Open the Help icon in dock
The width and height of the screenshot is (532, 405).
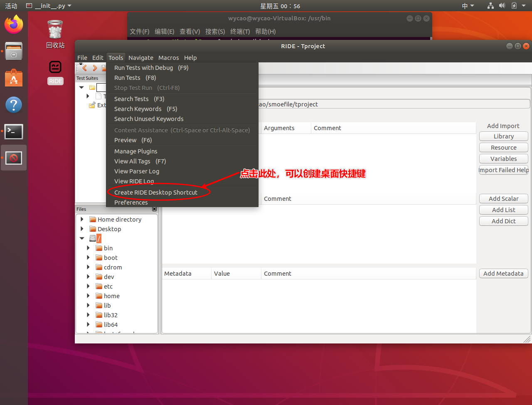(14, 105)
